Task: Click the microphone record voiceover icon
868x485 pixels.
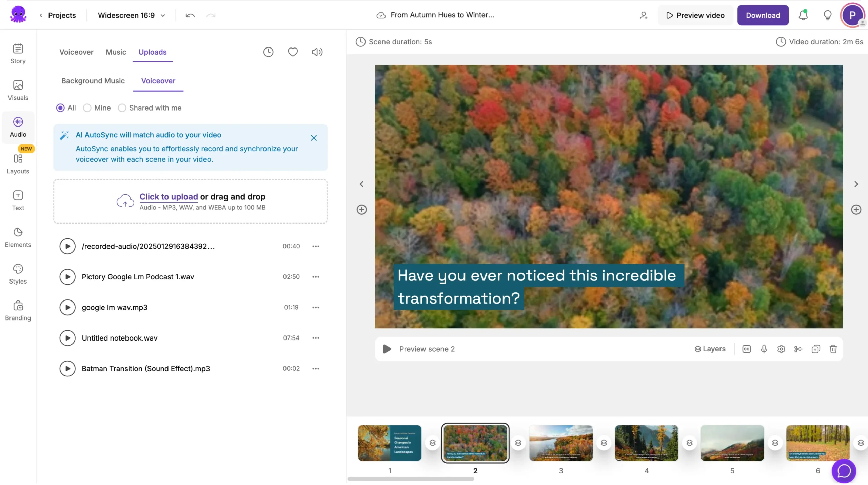Action: 764,349
